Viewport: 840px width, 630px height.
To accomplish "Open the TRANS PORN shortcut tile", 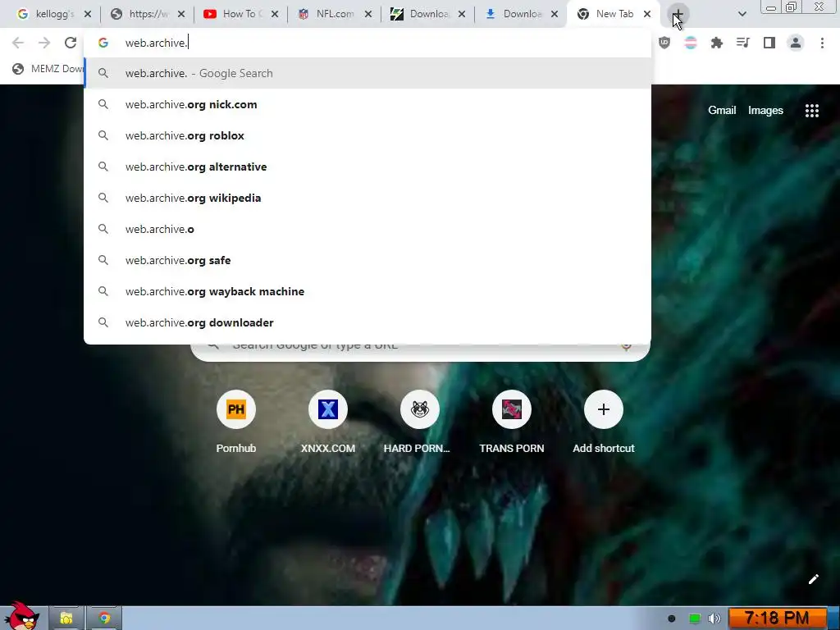I will click(512, 422).
